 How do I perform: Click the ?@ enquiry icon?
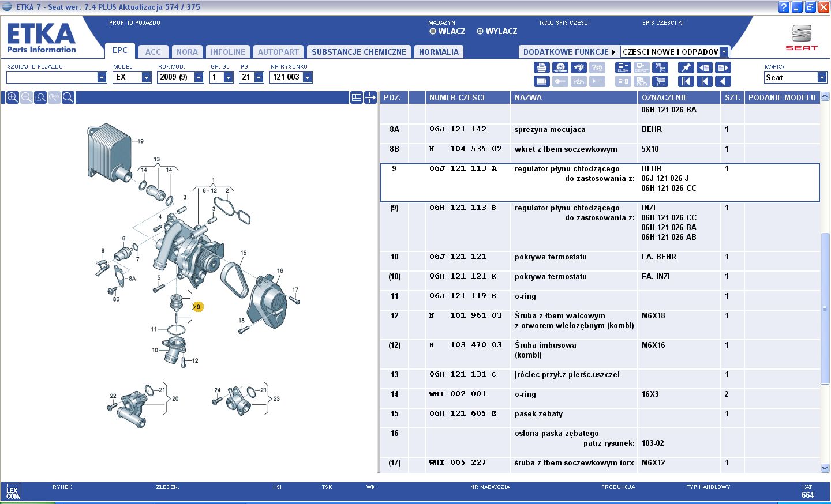point(597,67)
